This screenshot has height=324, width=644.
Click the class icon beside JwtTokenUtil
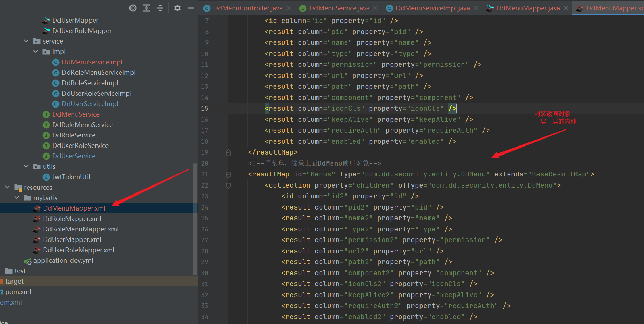point(46,177)
